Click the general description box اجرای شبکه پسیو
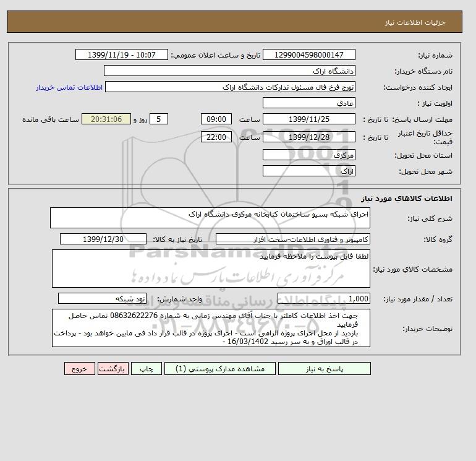Screen dimensions: 476x461 (x=210, y=218)
